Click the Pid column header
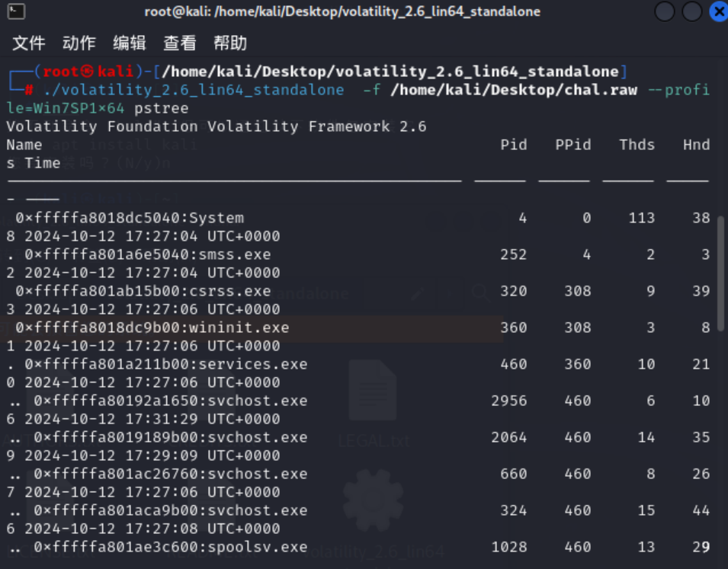 [x=513, y=145]
